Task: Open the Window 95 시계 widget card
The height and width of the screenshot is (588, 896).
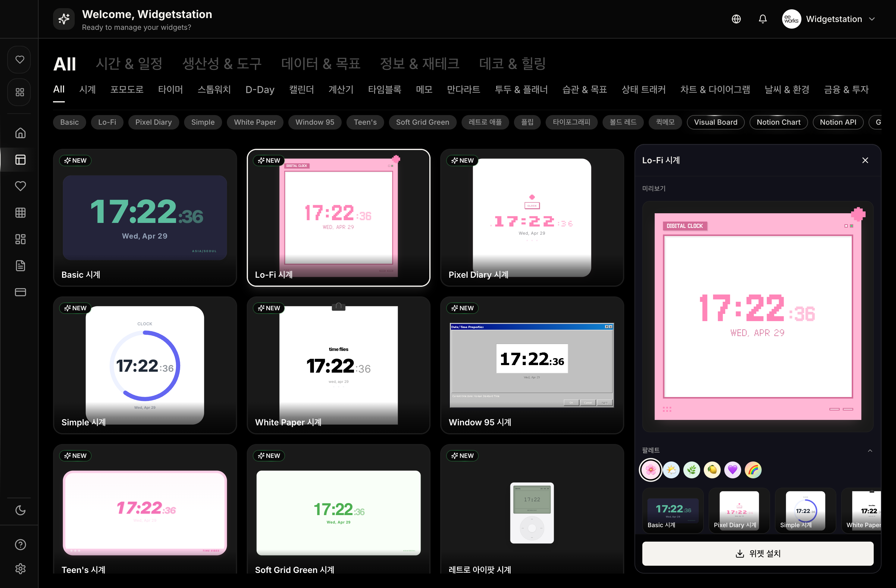Action: pyautogui.click(x=532, y=365)
